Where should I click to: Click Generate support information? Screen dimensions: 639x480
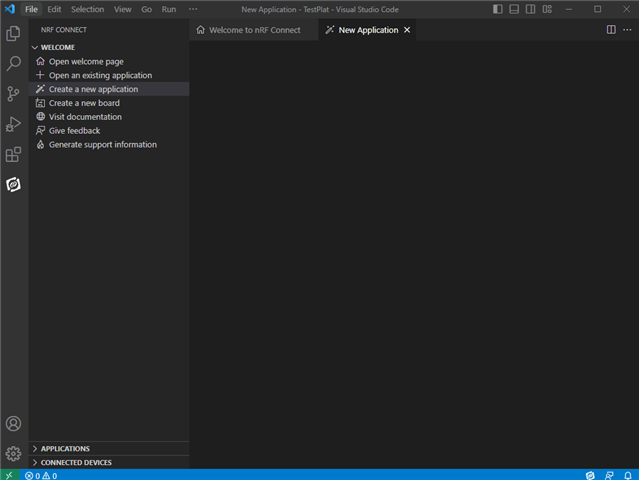click(x=108, y=145)
